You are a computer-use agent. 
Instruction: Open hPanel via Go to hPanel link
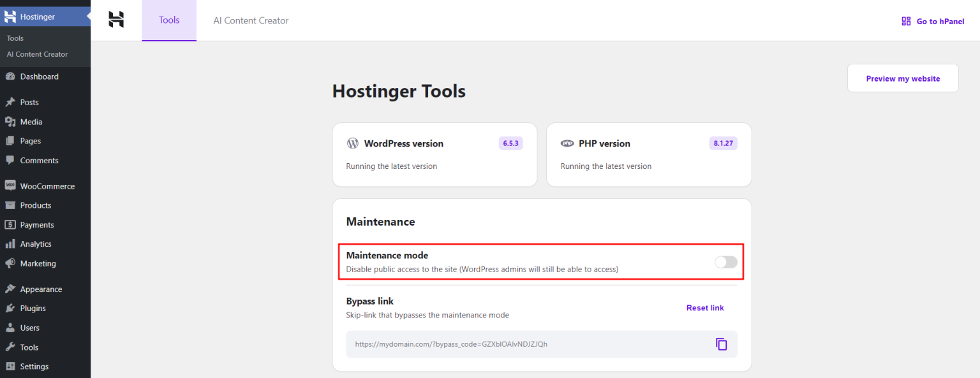coord(932,20)
